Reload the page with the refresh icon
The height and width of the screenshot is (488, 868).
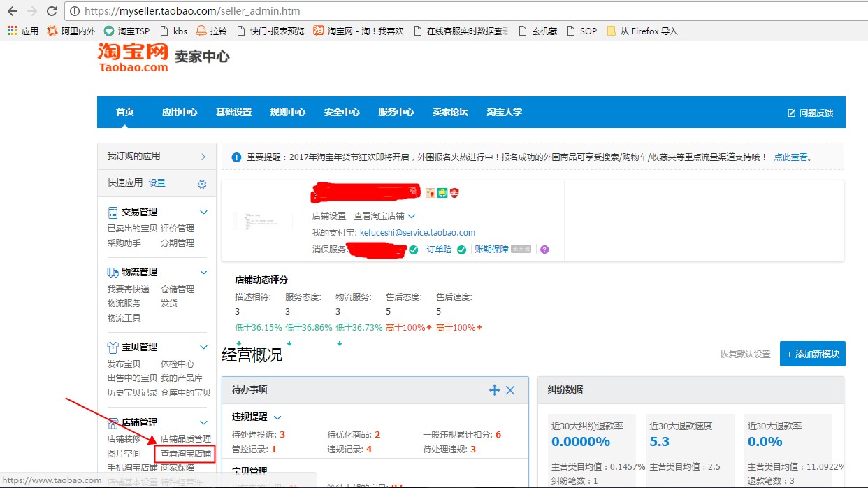point(52,11)
